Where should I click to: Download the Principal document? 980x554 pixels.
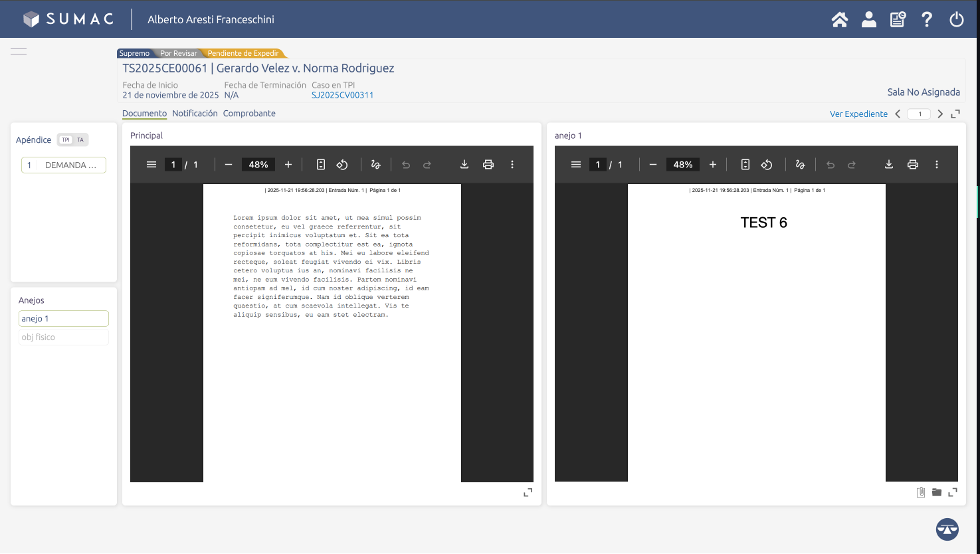[464, 165]
